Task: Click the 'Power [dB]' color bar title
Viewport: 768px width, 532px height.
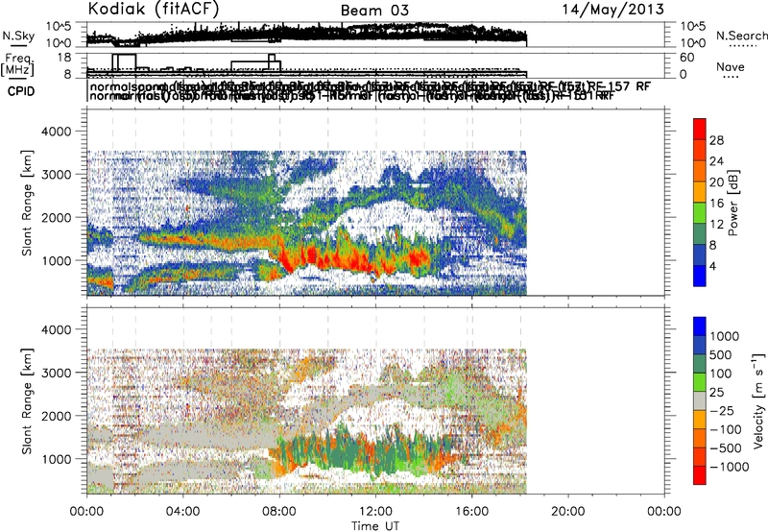Action: pos(732,203)
